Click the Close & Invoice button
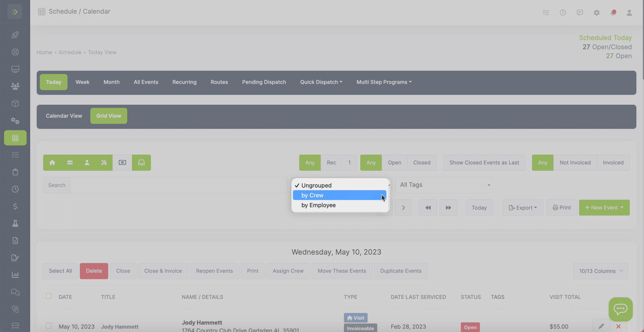Viewport: 644px width, 332px height. (163, 271)
